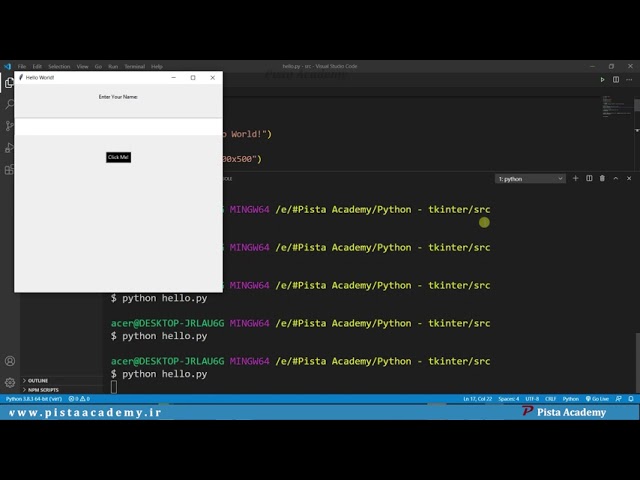Image resolution: width=640 pixels, height=480 pixels.
Task: Click the VS Code logo icon
Action: coord(7,66)
